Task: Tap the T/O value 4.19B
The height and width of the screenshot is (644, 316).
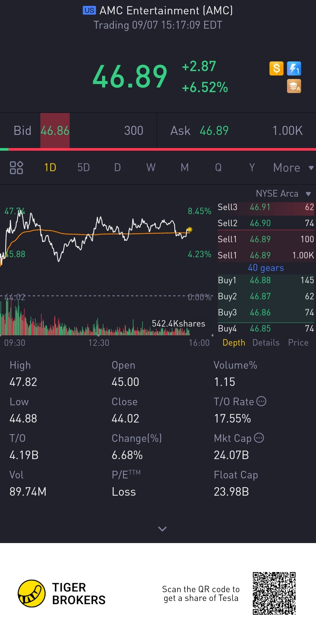Action: tap(24, 455)
